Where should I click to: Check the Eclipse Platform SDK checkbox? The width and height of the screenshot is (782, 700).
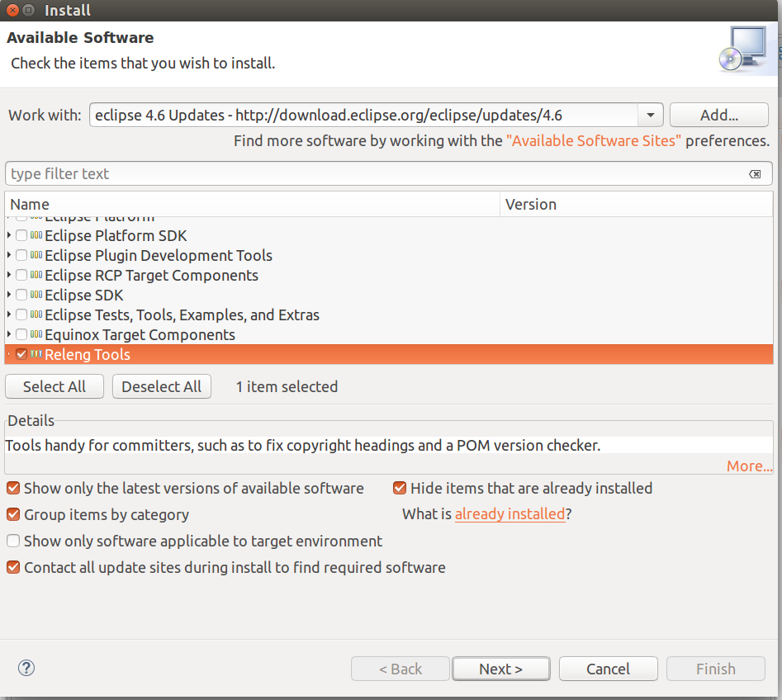[x=21, y=235]
